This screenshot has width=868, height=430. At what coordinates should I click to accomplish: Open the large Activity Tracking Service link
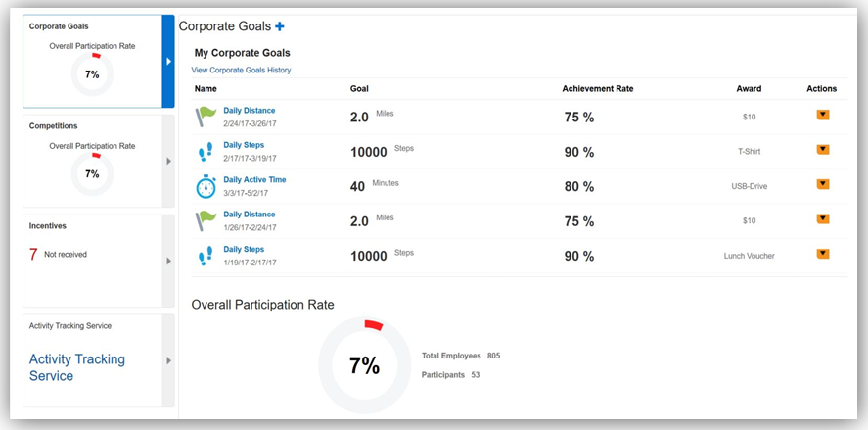pyautogui.click(x=77, y=367)
